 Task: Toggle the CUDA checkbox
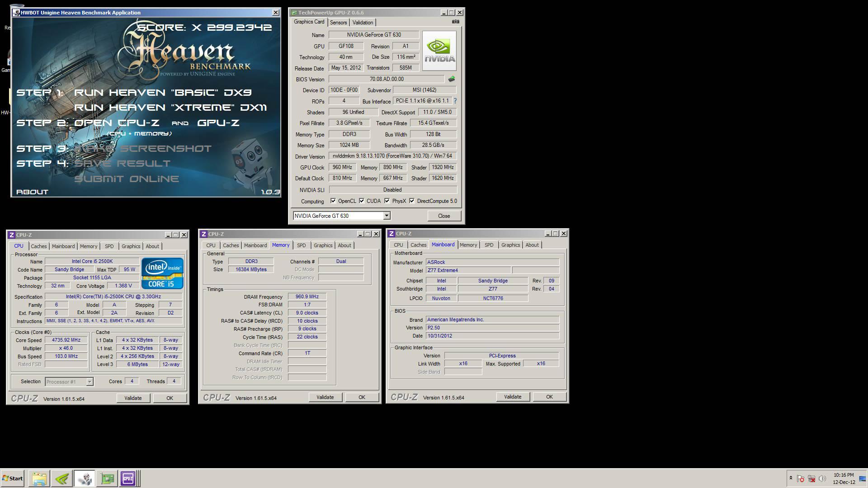[362, 201]
